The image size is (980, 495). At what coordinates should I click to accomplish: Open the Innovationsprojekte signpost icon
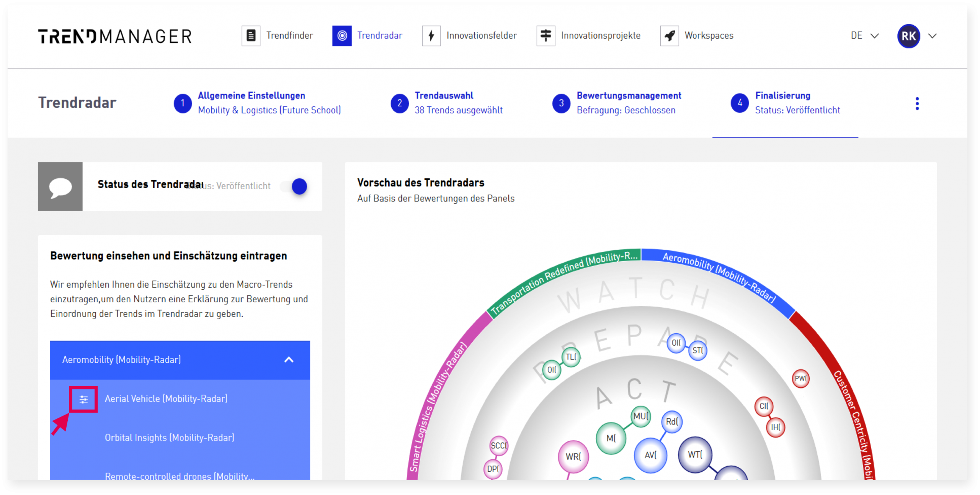[545, 36]
